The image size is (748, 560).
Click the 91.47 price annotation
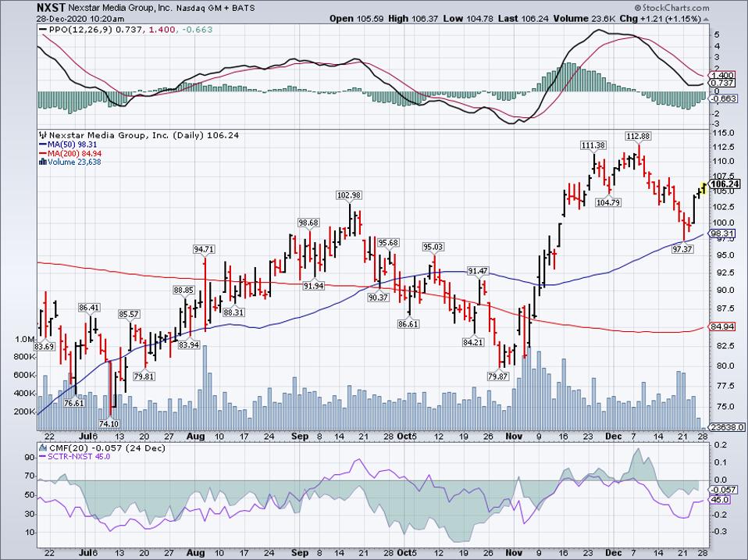(478, 271)
